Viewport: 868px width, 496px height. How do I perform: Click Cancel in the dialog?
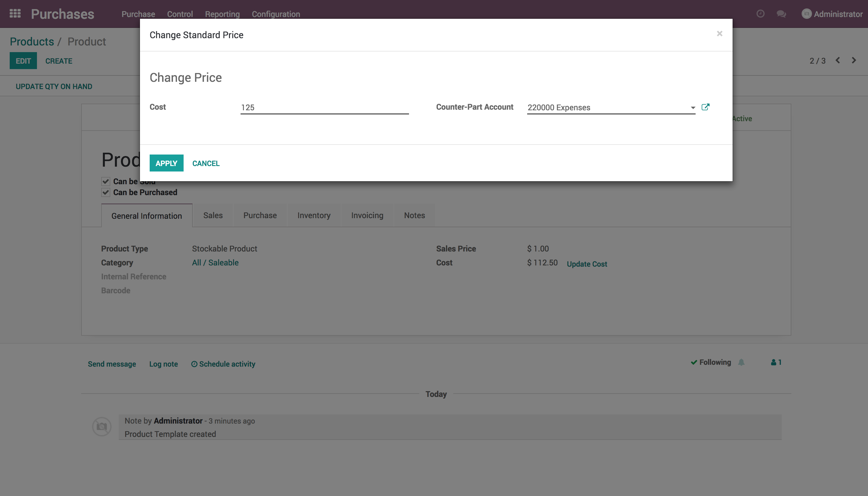pyautogui.click(x=206, y=163)
